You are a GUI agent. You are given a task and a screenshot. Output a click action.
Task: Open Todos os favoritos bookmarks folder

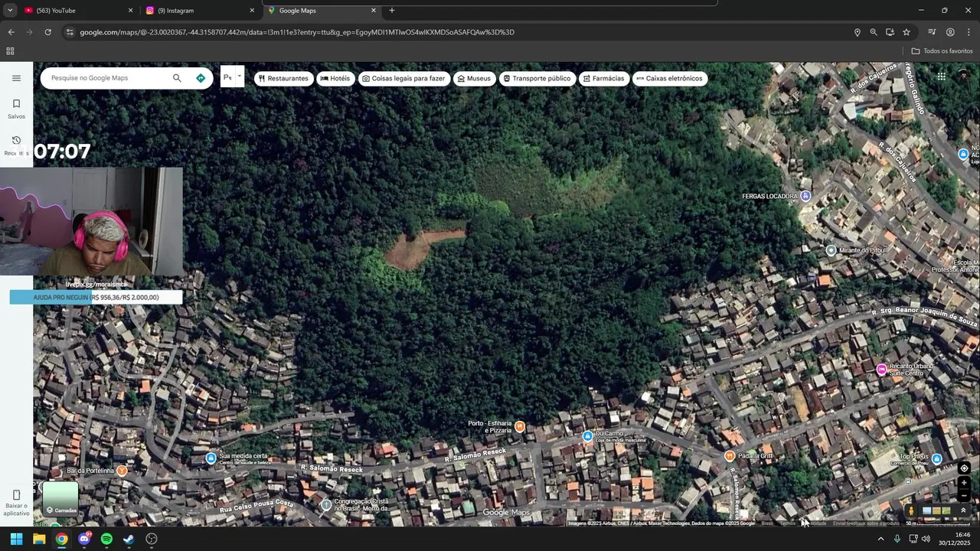(942, 51)
